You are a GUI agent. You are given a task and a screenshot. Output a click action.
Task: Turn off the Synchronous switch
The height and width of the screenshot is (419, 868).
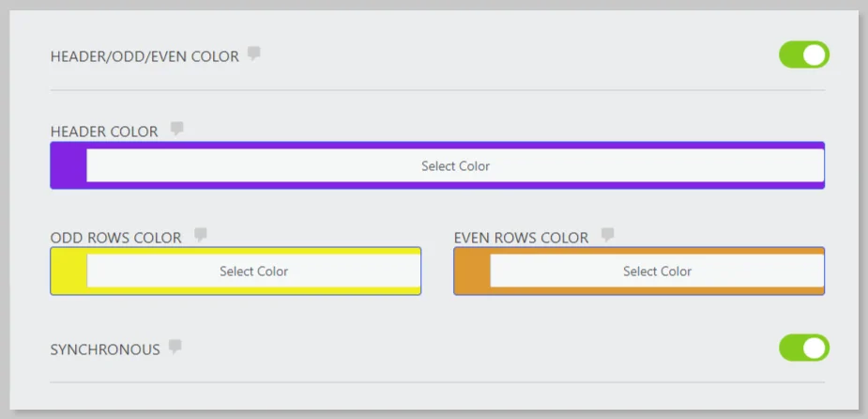803,349
